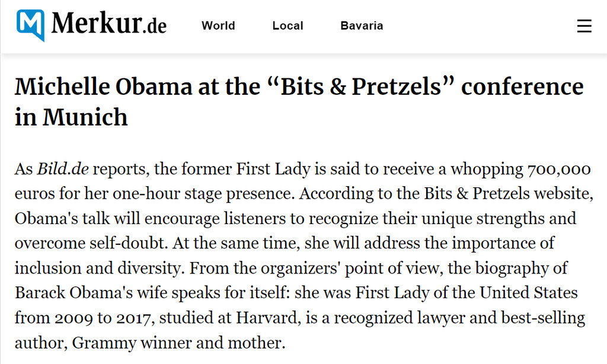Navigate to the Bavaria section
Screen dimensions: 607x364
coord(362,25)
